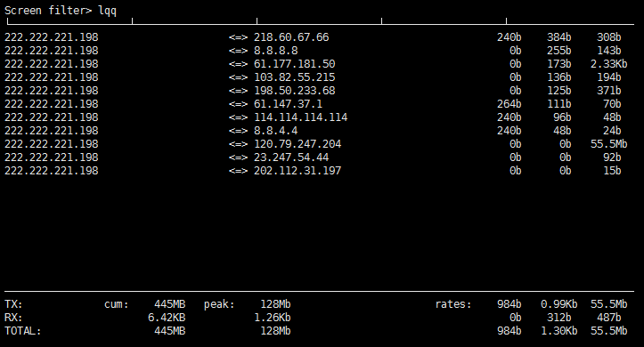Click the TX cumulative 445MB value

pos(170,304)
